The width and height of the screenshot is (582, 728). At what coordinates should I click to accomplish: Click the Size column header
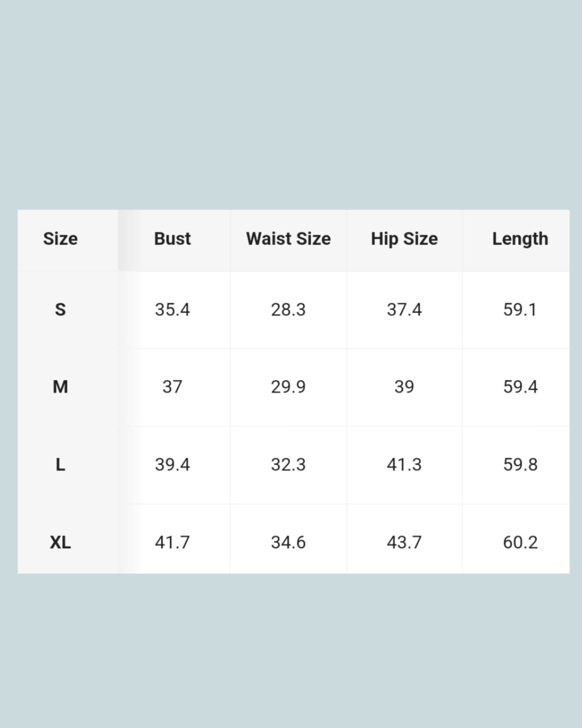[60, 239]
